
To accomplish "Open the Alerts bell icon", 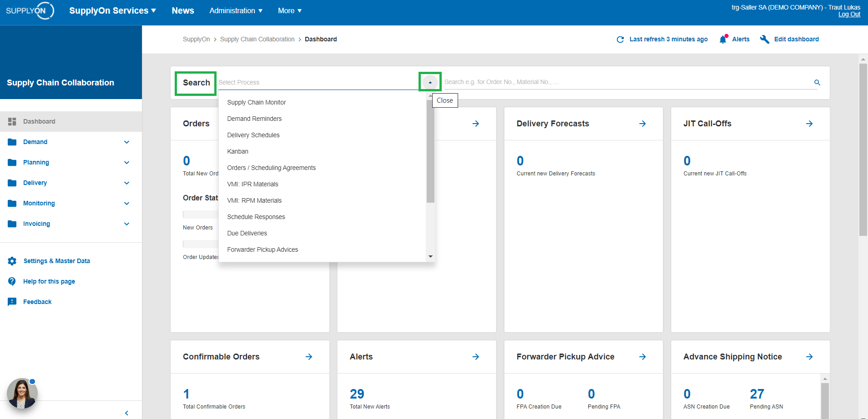I will click(723, 39).
